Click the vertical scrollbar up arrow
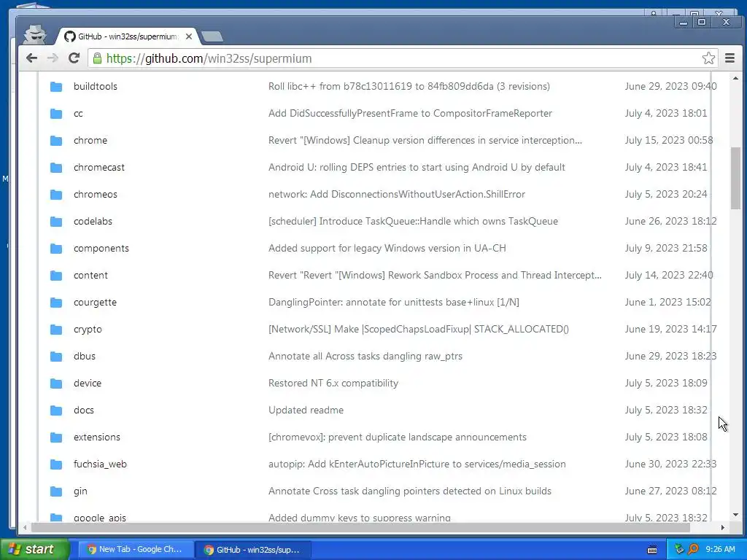The image size is (747, 560). (735, 78)
